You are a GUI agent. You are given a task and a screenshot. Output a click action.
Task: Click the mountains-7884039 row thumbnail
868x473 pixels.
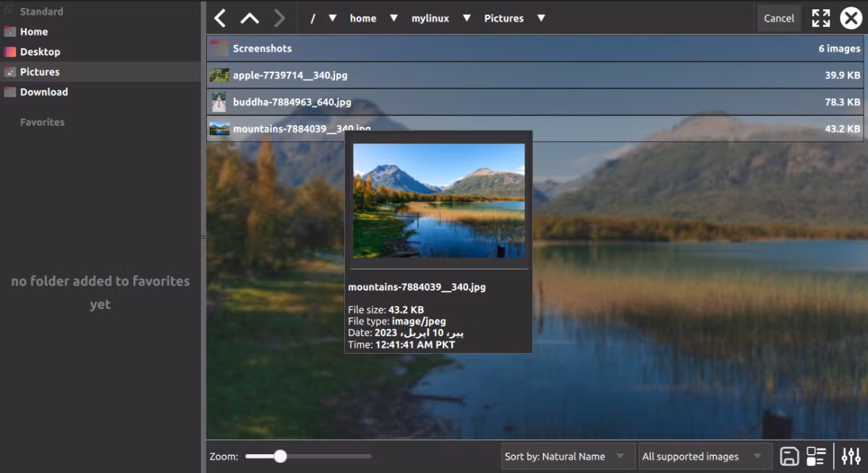tap(220, 129)
